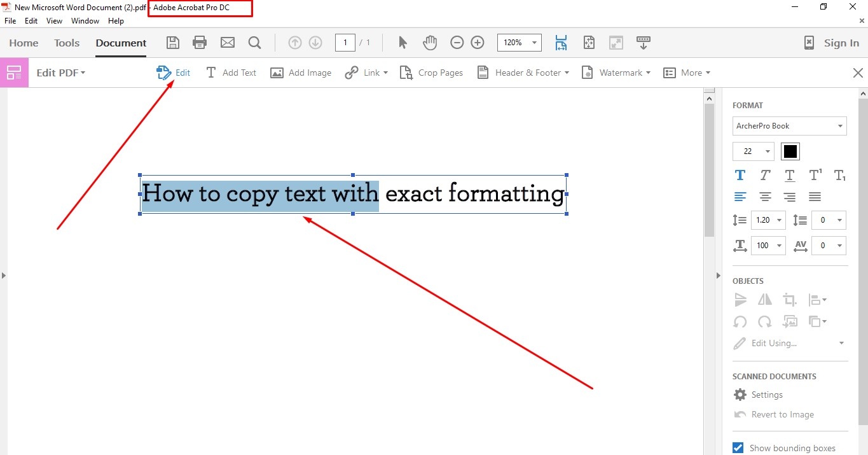Click the Crop object icon
This screenshot has height=455, width=868.
[x=790, y=300]
